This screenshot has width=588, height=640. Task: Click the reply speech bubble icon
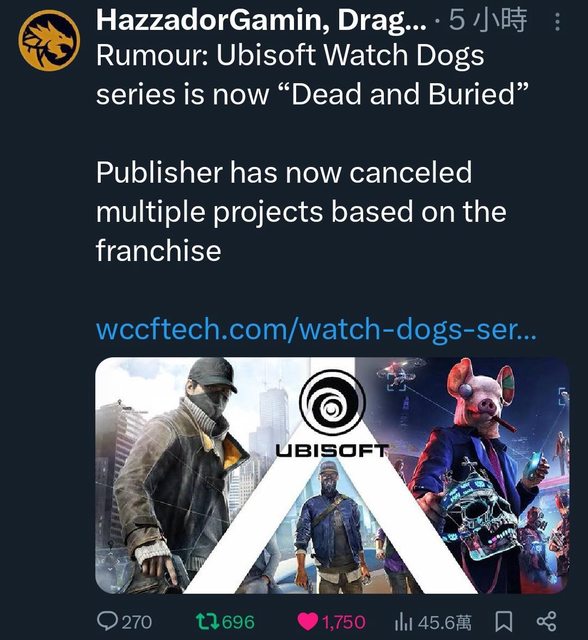[107, 622]
